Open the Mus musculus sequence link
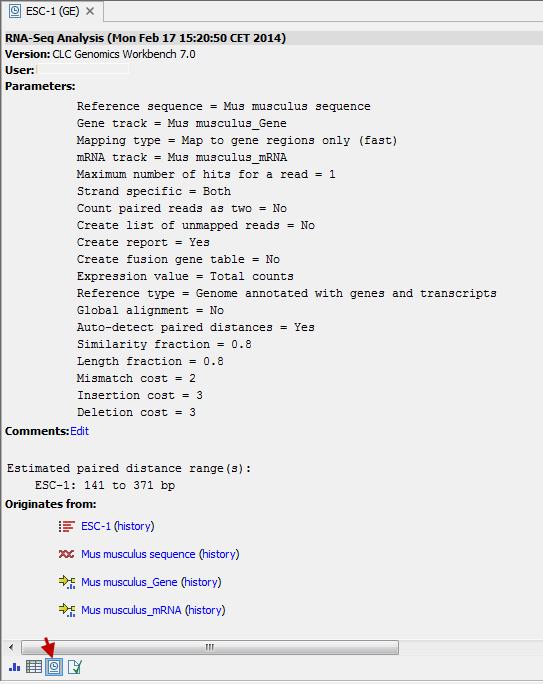Image resolution: width=543 pixels, height=684 pixels. pyautogui.click(x=138, y=554)
